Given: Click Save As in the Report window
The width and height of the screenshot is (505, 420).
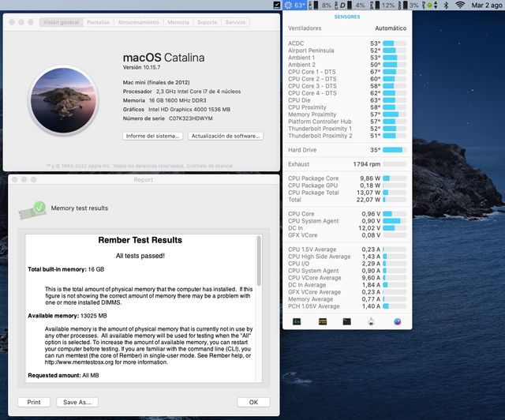Looking at the screenshot, I should point(77,403).
